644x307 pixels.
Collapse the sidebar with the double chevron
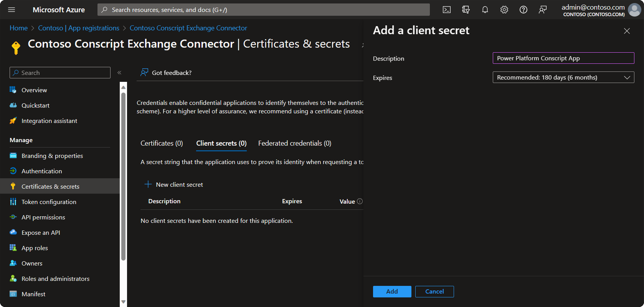tap(119, 73)
